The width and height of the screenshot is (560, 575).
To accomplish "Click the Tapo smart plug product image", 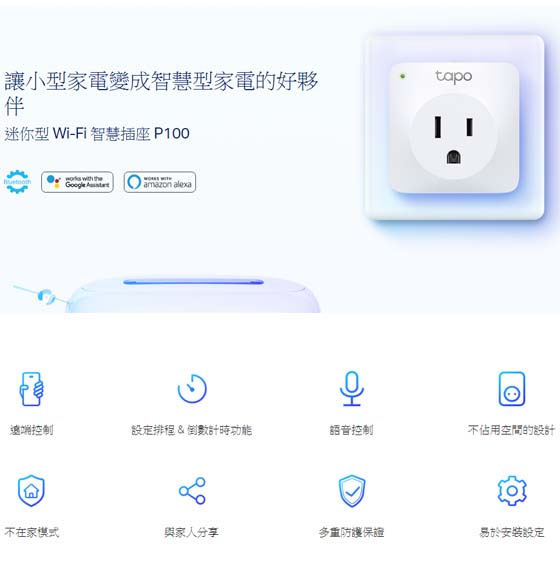I will [x=454, y=128].
